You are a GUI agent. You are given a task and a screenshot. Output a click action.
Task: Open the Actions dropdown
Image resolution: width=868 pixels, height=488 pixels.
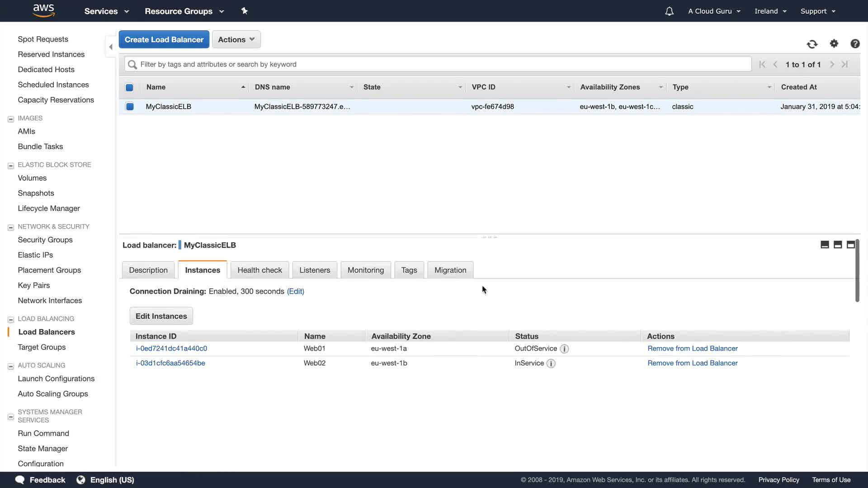tap(236, 39)
